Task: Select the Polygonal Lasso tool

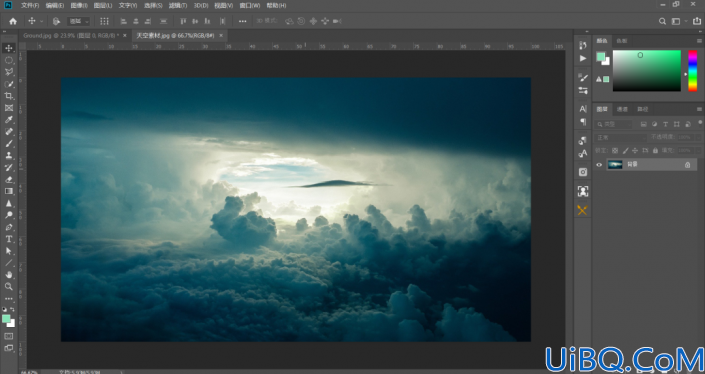Action: click(9, 72)
